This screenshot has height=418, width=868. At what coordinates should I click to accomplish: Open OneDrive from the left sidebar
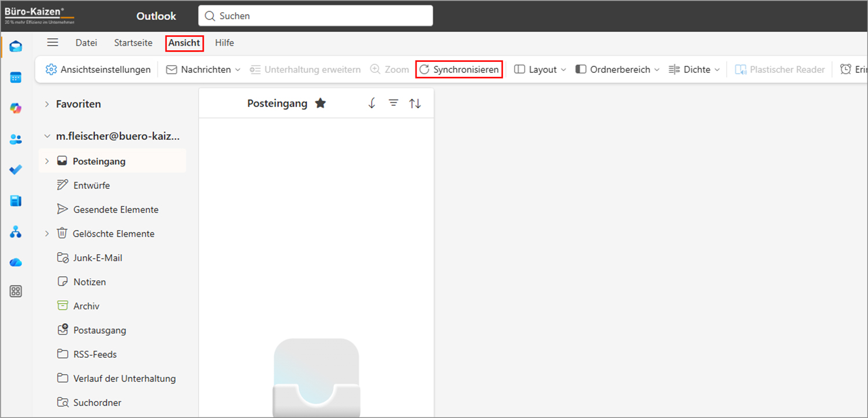click(x=16, y=262)
